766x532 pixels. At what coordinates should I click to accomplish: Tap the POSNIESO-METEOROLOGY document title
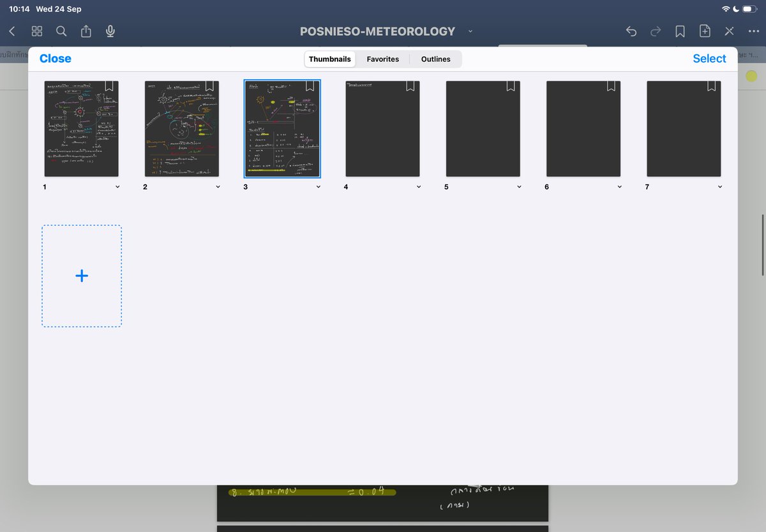coord(377,31)
